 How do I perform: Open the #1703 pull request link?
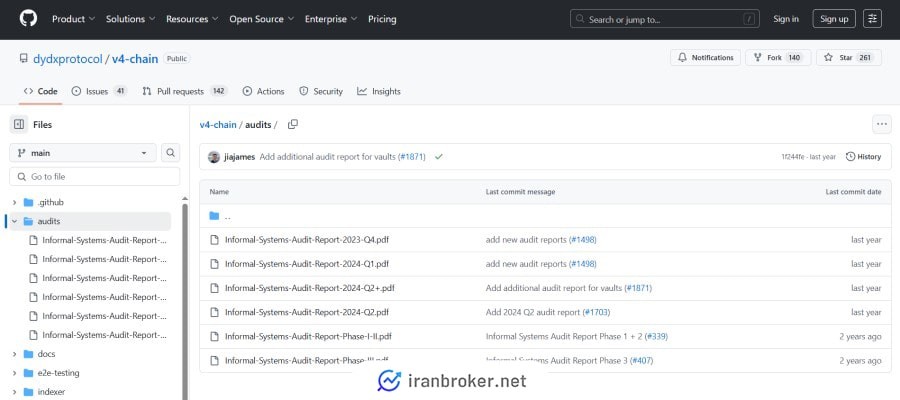pos(596,312)
